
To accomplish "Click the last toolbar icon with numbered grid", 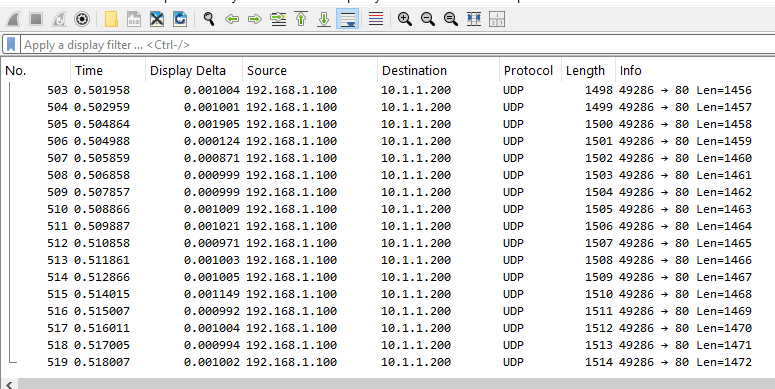I will pyautogui.click(x=497, y=19).
